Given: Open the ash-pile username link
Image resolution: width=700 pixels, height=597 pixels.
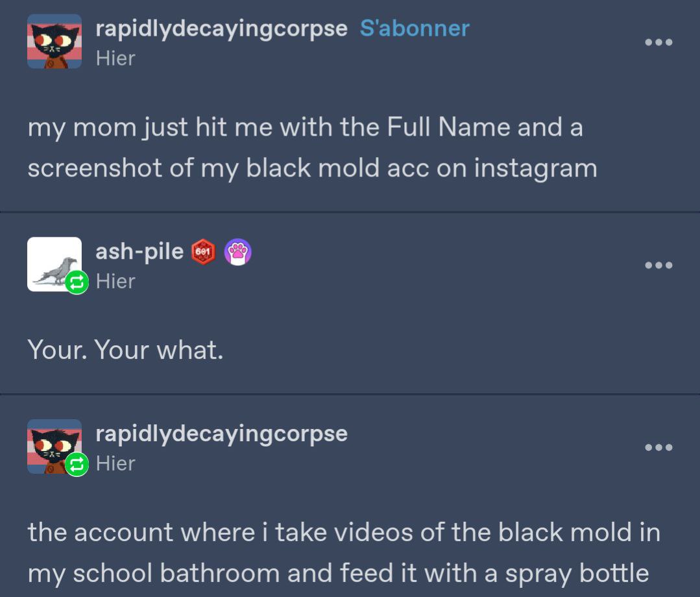Looking at the screenshot, I should coord(139,252).
